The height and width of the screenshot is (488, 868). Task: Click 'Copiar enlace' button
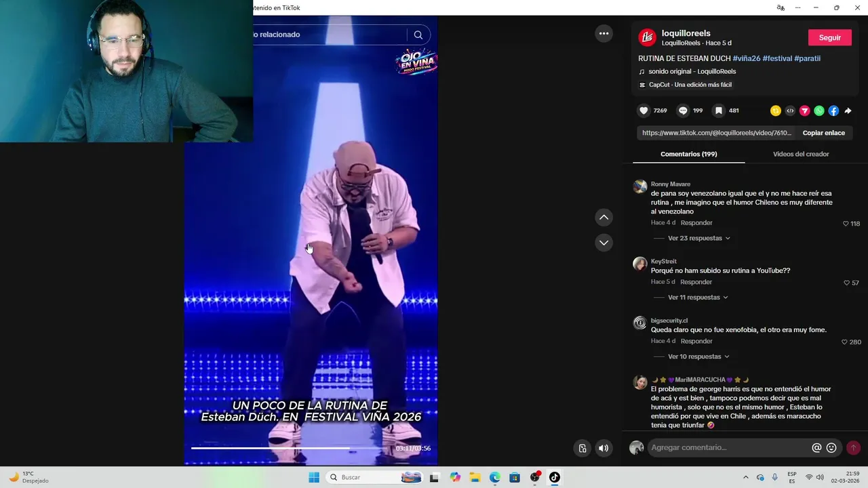click(x=823, y=133)
